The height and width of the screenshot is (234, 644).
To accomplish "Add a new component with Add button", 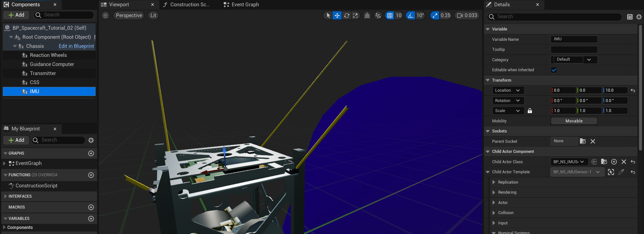I will pos(16,15).
